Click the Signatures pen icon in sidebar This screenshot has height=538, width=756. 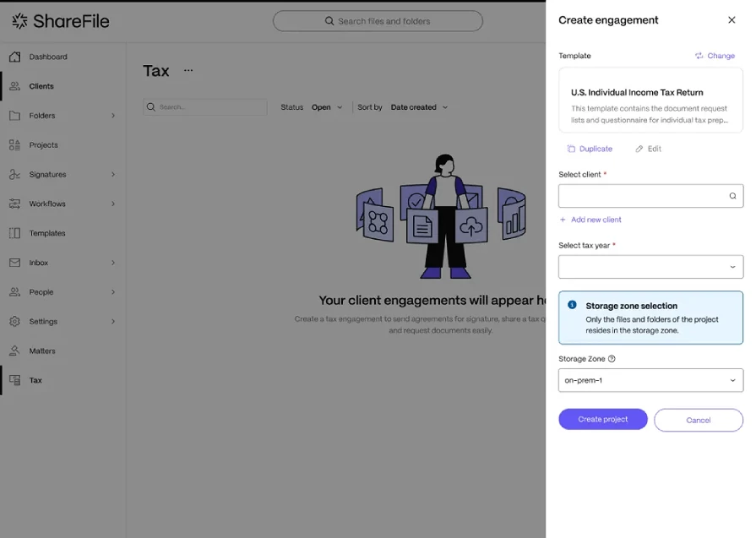(x=15, y=175)
